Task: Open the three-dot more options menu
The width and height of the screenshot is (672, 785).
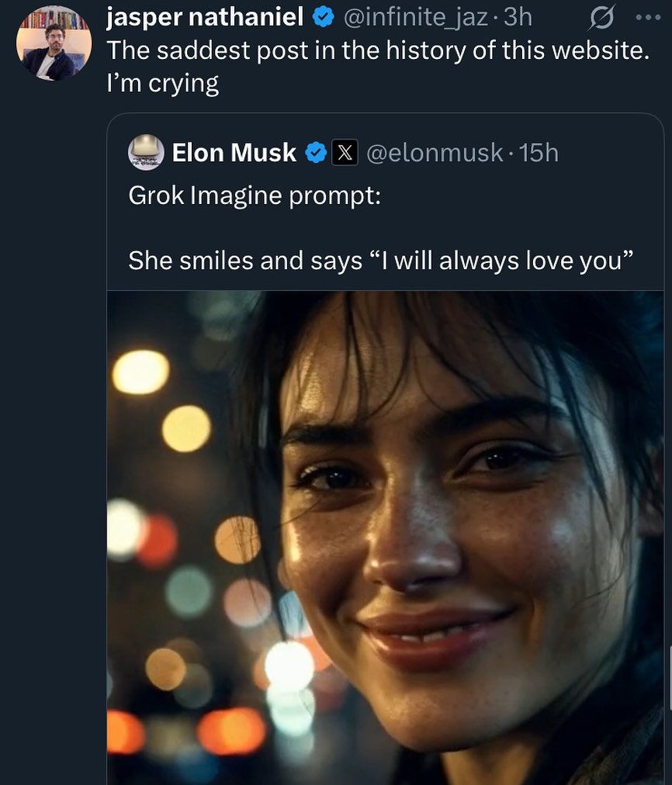Action: click(650, 16)
